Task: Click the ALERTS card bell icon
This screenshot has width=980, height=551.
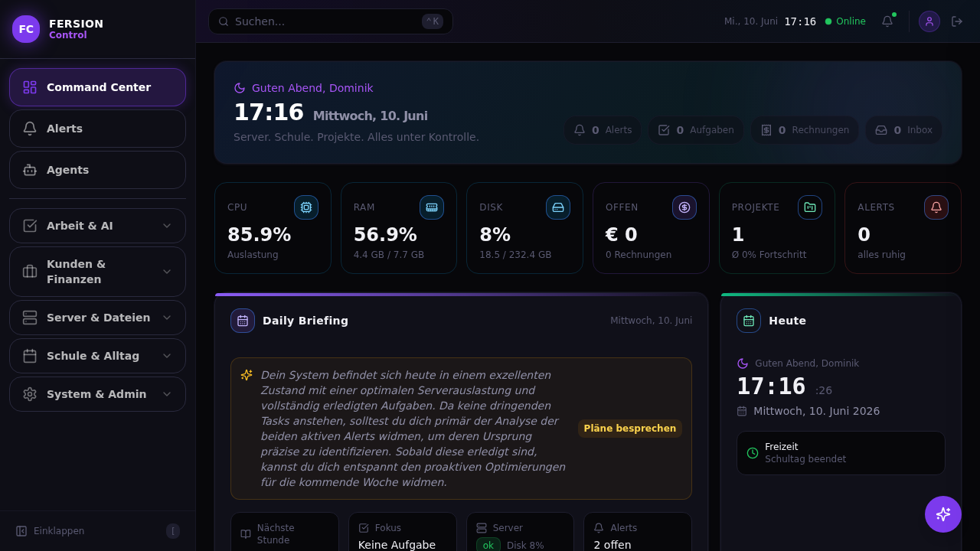Action: (936, 207)
